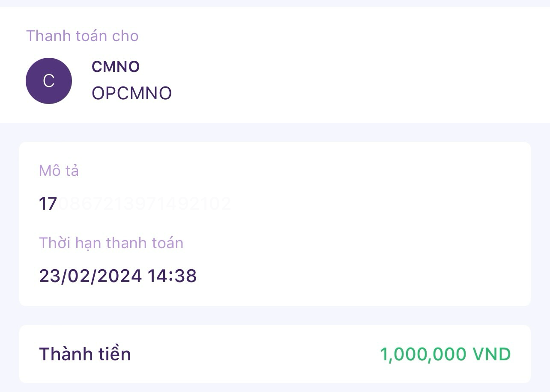The width and height of the screenshot is (550, 392).
Task: Click the "Thanh toán cho" label
Action: [x=82, y=36]
